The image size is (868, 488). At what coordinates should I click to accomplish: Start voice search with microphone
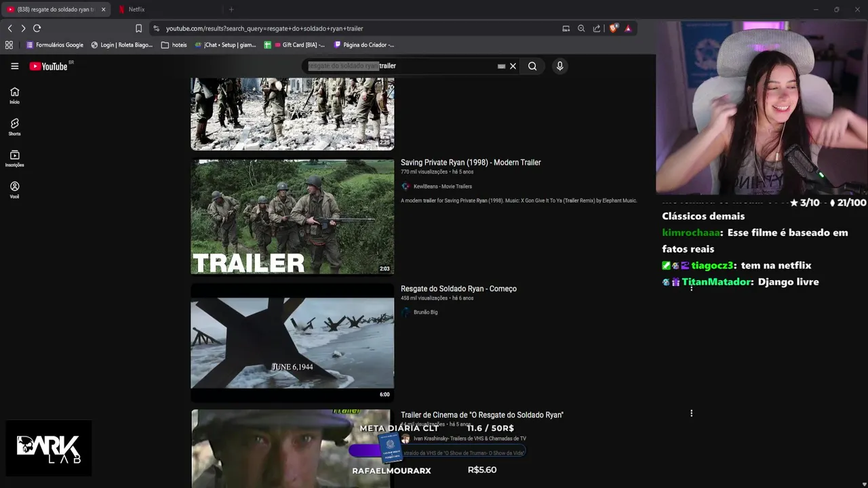point(559,66)
